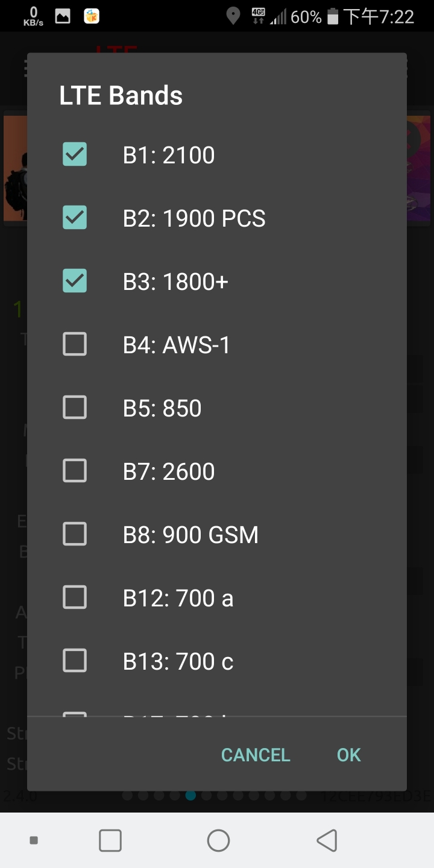This screenshot has width=434, height=868.
Task: Check the B13: 700 c band
Action: (75, 661)
